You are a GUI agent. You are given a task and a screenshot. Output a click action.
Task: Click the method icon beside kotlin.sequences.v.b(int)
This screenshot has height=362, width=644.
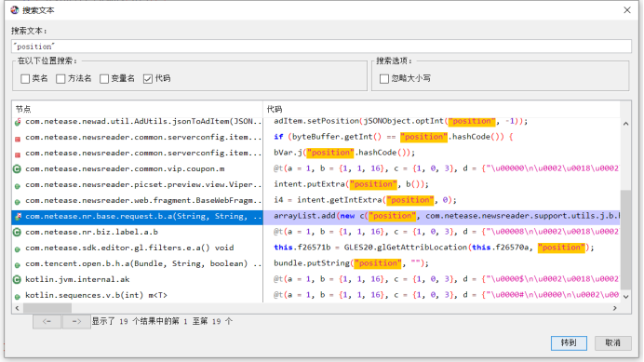(18, 296)
